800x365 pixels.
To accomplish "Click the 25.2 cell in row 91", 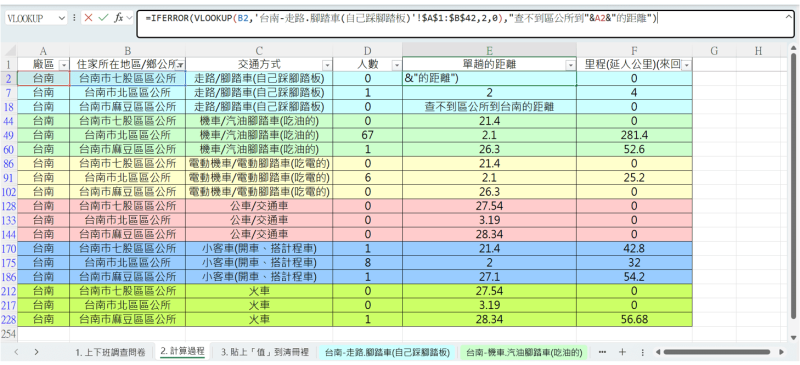I will coord(634,178).
